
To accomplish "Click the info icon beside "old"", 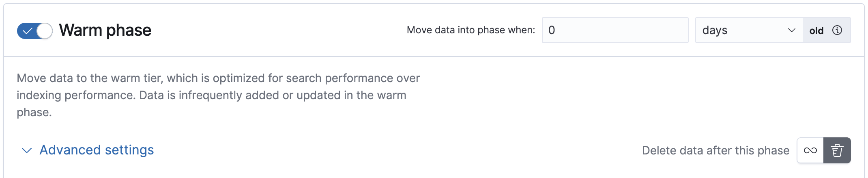I will (837, 30).
